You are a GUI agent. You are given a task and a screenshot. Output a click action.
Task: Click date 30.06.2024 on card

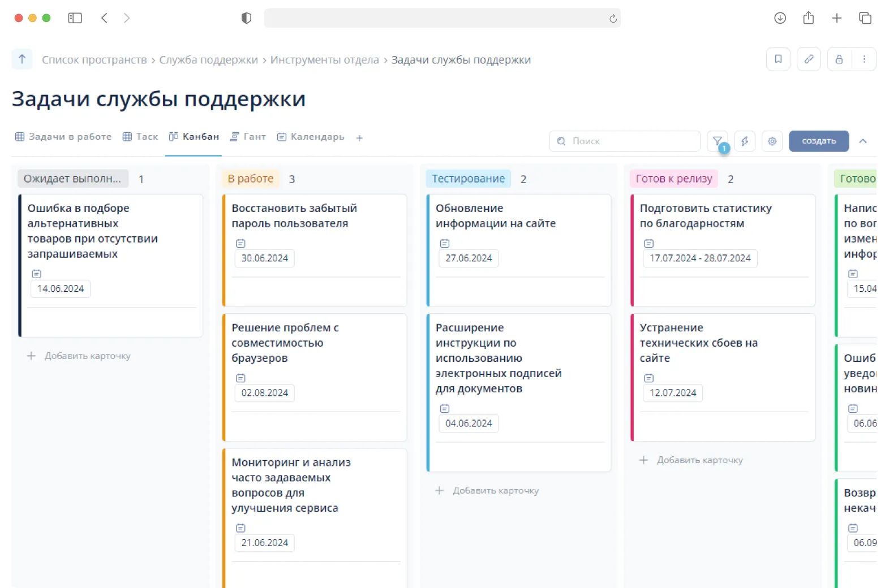[x=265, y=258]
